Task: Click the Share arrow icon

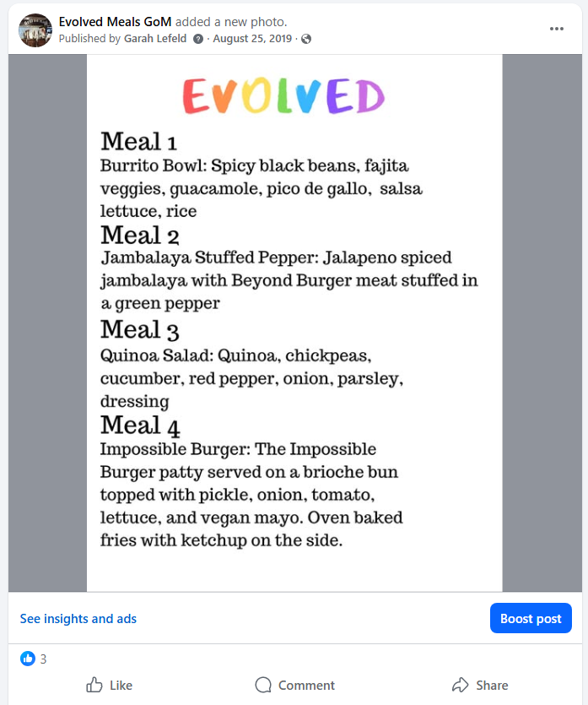Action: pos(460,685)
